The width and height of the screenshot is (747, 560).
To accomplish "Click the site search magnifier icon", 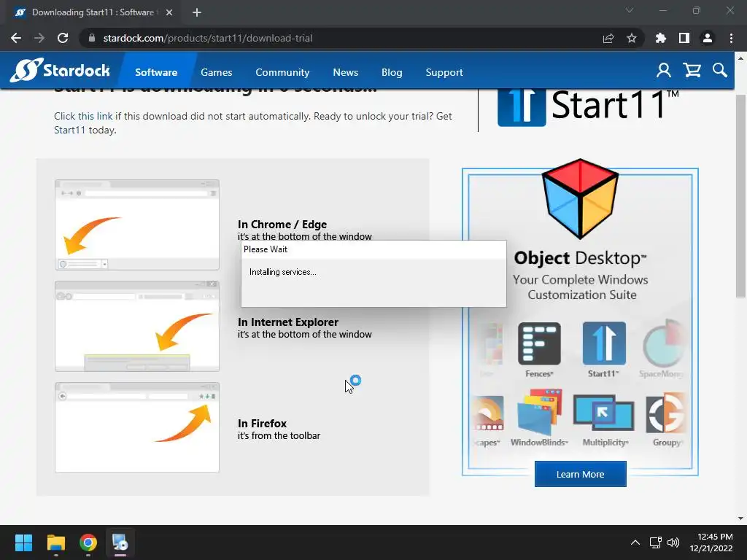I will coord(720,71).
